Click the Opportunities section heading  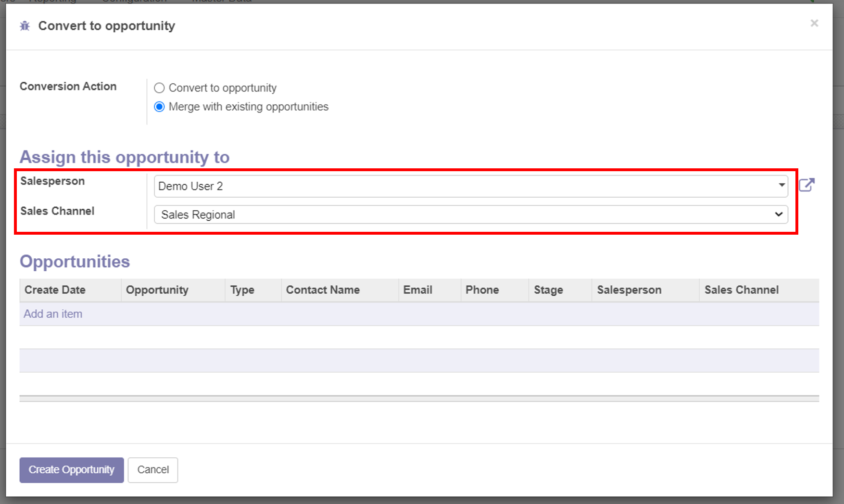75,262
